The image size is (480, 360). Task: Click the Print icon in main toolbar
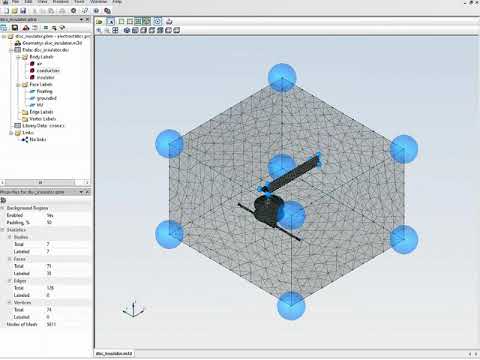[x=62, y=11]
